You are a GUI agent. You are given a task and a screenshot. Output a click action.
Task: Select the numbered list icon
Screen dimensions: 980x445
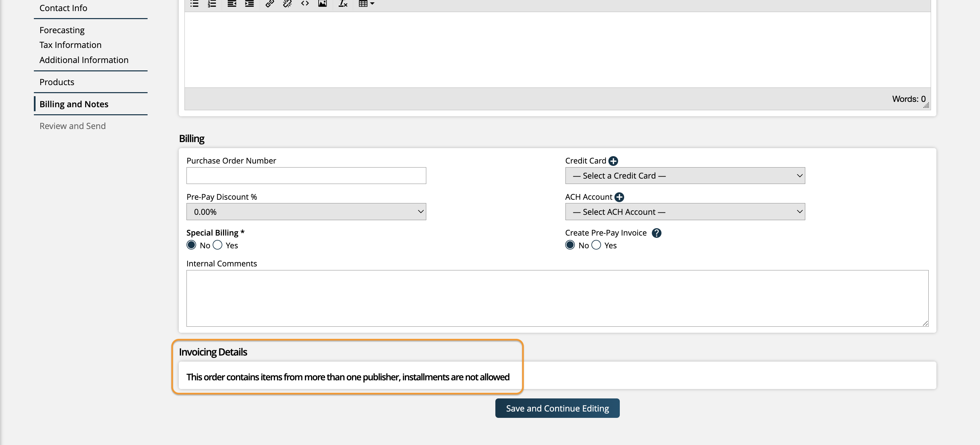tap(212, 4)
